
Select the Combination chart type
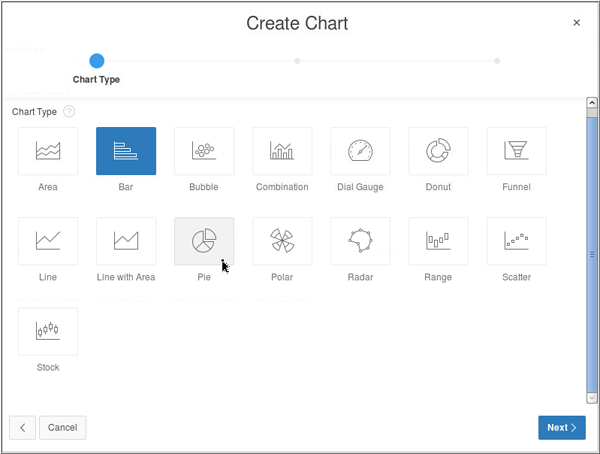coord(282,151)
